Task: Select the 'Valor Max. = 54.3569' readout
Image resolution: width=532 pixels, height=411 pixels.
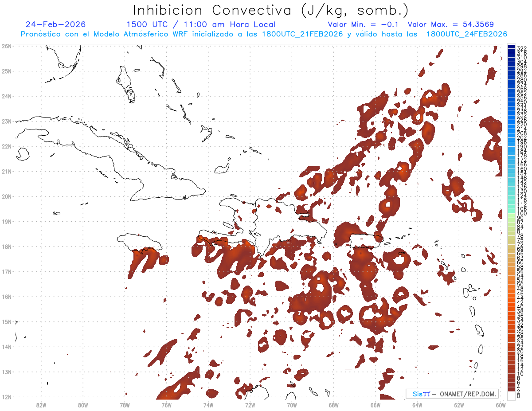Action: point(450,24)
